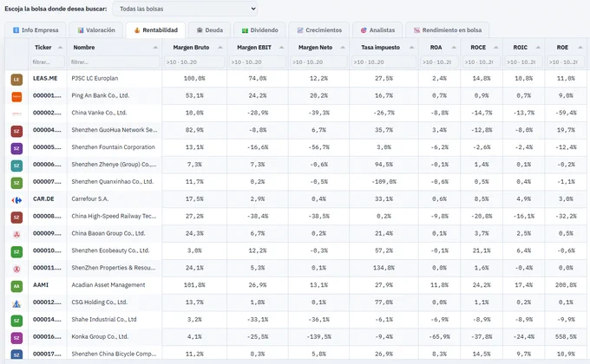Click the Margen EBIT value 74,0% for Europlan
590x364 pixels.
[x=258, y=78]
